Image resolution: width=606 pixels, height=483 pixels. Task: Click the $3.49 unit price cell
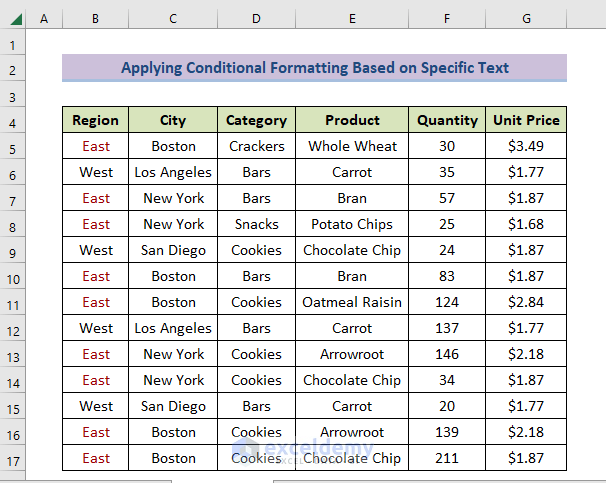(x=526, y=146)
